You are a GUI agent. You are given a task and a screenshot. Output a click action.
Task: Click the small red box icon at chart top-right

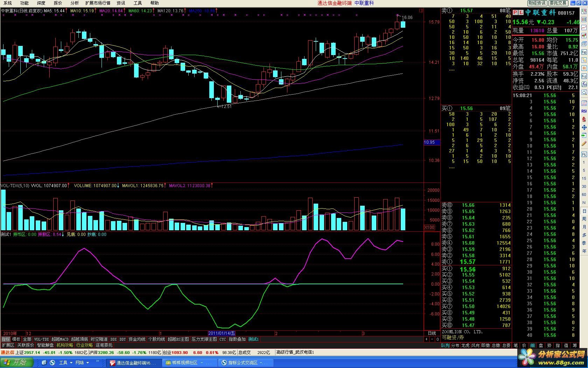click(421, 11)
